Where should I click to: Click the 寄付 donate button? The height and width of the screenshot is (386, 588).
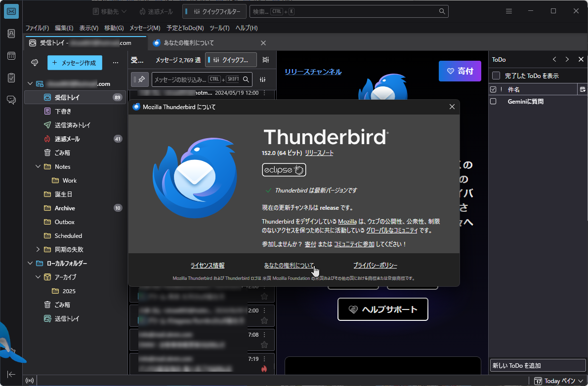[460, 71]
